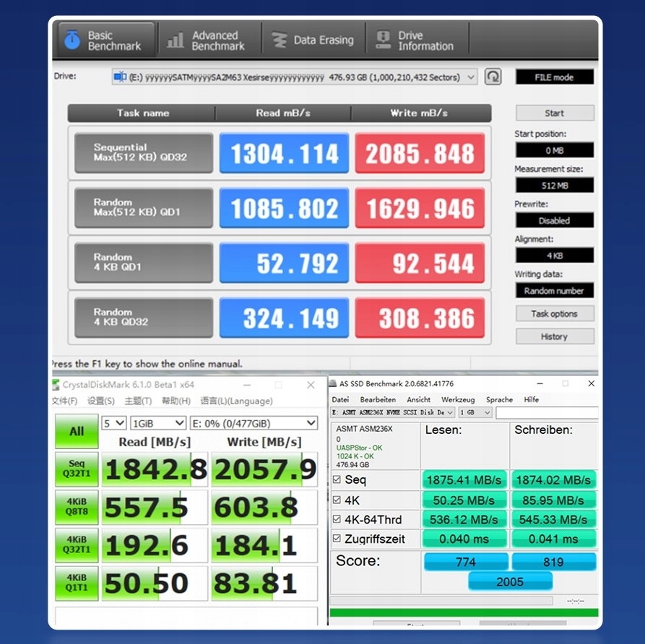Click the Alignment 4 KB field

coord(555,256)
